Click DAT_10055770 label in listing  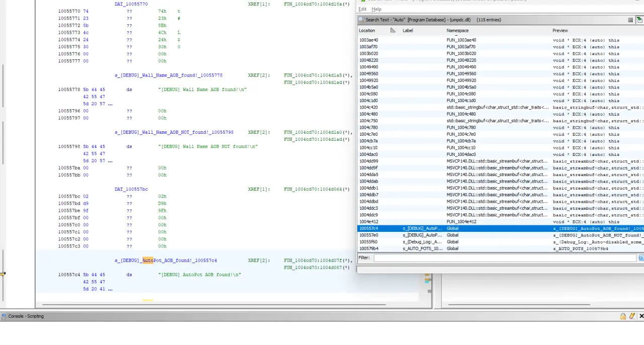pyautogui.click(x=131, y=4)
